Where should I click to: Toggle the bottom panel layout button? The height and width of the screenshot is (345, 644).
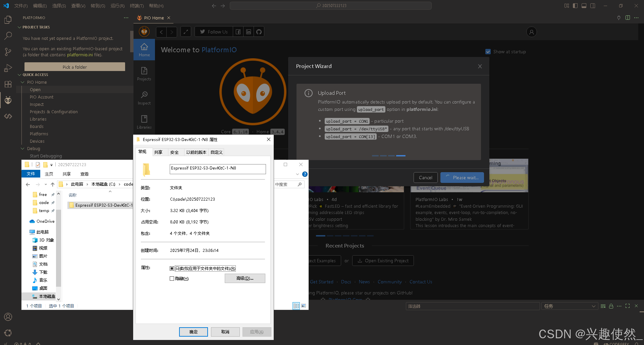[x=584, y=6]
